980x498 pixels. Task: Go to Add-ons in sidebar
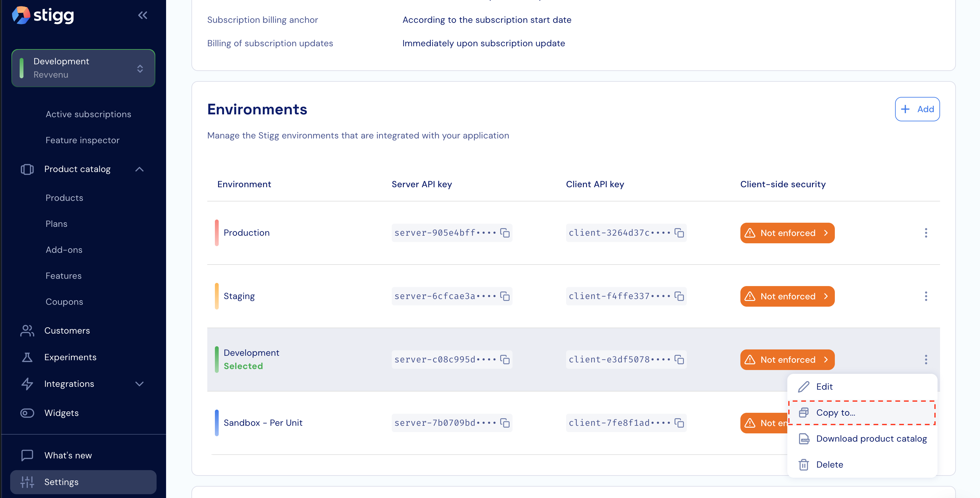64,250
